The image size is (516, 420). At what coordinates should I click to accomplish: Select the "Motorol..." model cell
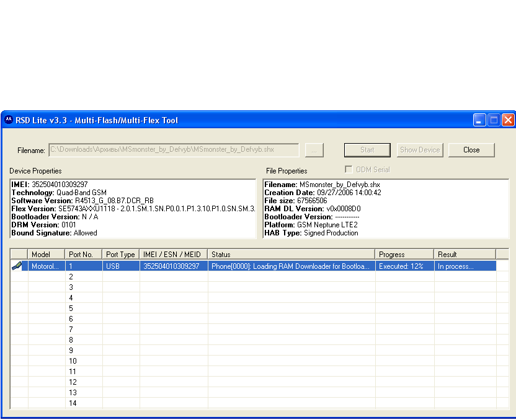pyautogui.click(x=47, y=266)
